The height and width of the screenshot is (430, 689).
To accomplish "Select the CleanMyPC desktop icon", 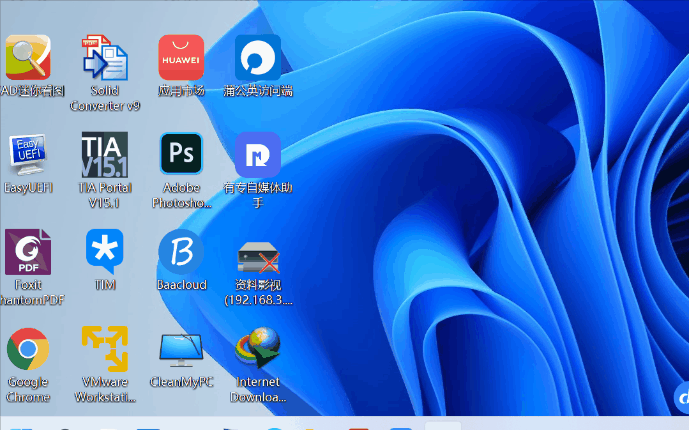I will click(x=181, y=350).
